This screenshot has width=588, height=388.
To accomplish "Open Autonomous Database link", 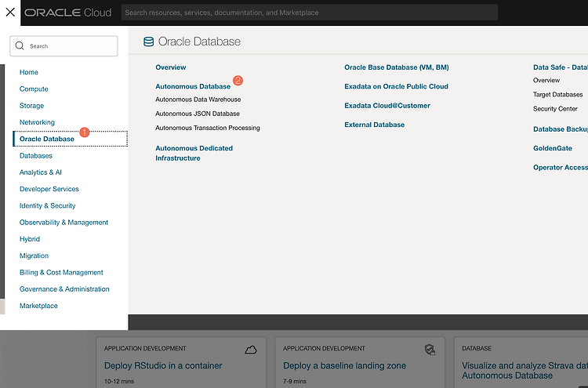I will click(193, 86).
